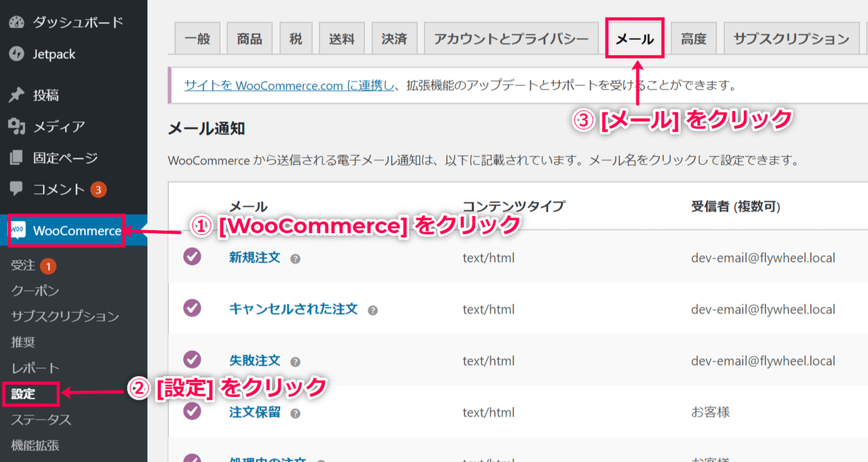Image resolution: width=868 pixels, height=462 pixels.
Task: Switch to the 税 tab
Action: click(296, 39)
